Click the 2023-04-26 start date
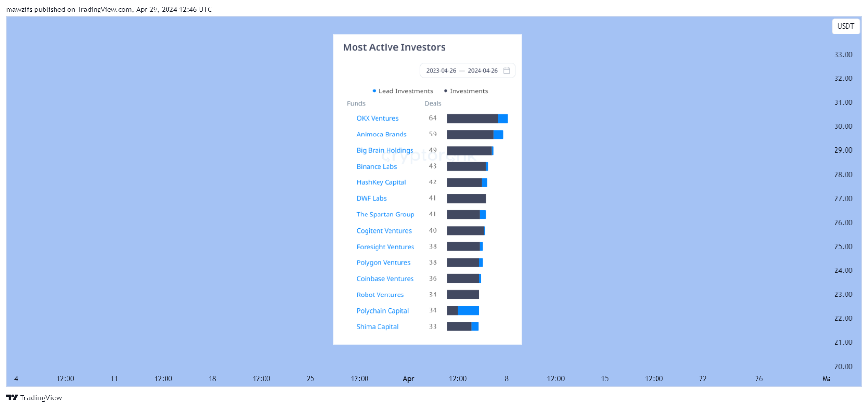868x408 pixels. pyautogui.click(x=441, y=71)
